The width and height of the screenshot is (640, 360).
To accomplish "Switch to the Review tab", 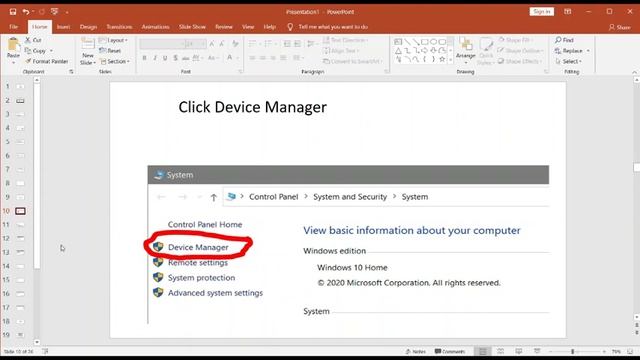I will point(224,27).
